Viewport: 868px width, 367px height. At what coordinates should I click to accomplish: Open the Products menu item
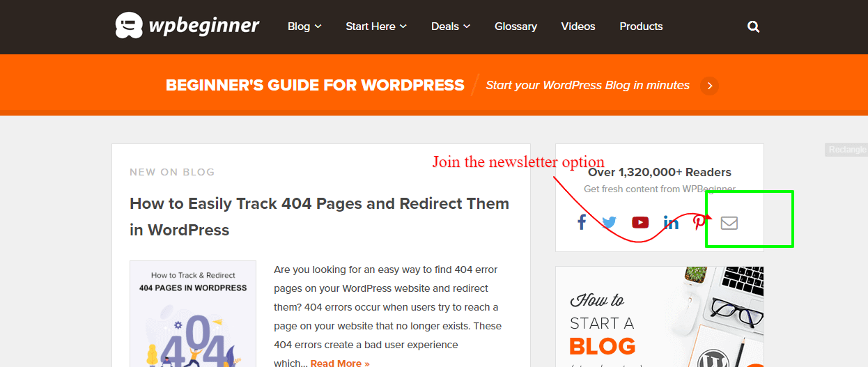[x=641, y=26]
